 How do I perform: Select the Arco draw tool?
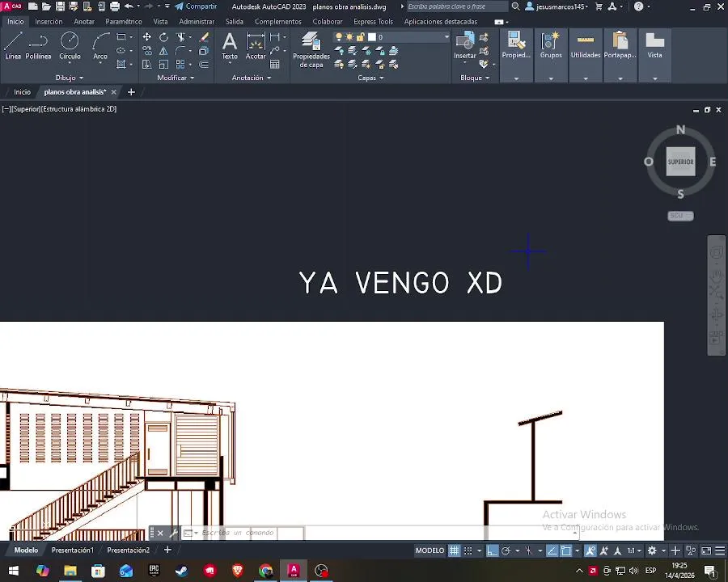click(100, 45)
